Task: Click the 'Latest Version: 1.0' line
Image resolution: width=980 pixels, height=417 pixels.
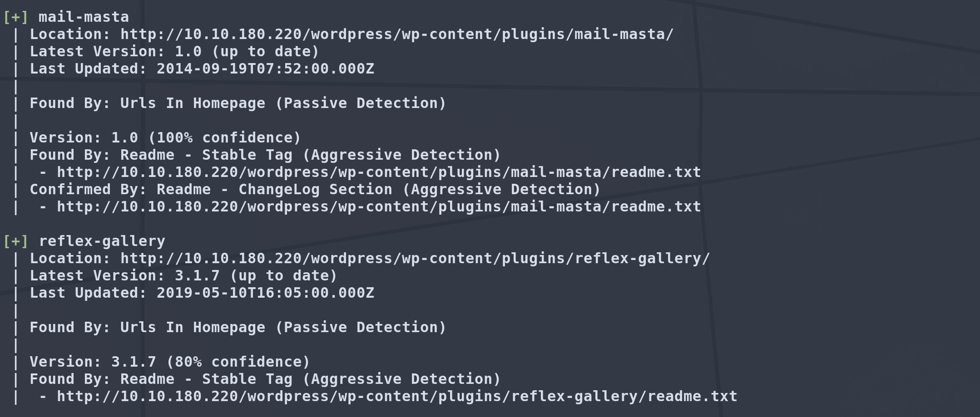Action: click(174, 52)
